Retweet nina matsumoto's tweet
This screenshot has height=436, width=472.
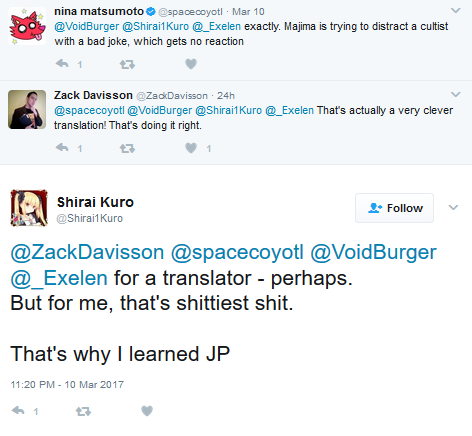pyautogui.click(x=127, y=64)
